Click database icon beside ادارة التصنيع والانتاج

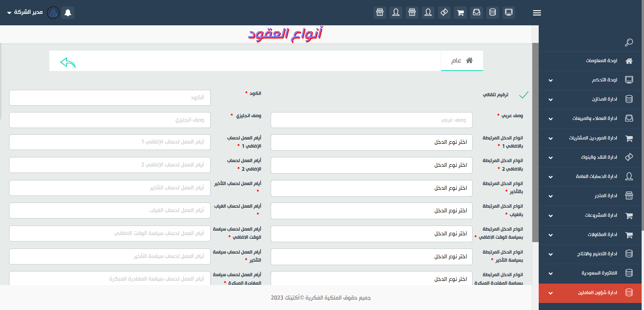click(629, 254)
